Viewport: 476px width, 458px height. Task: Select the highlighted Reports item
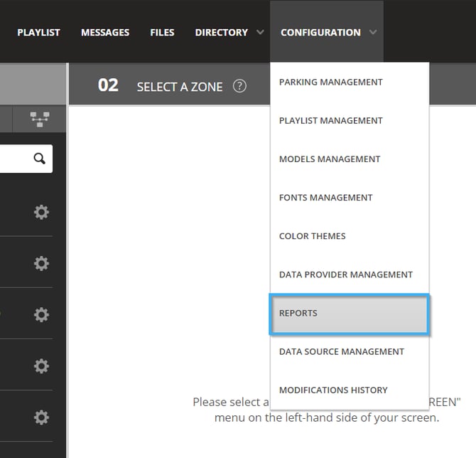pos(349,314)
